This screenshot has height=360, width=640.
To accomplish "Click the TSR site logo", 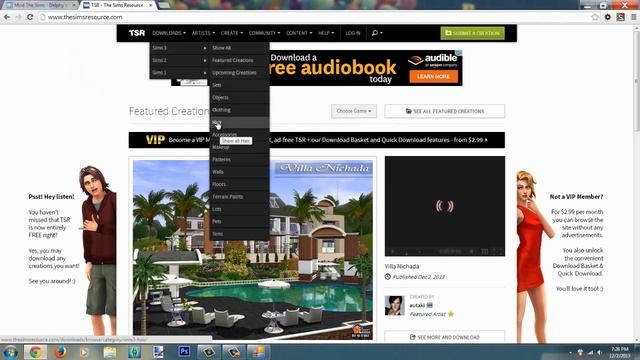I will pos(137,33).
